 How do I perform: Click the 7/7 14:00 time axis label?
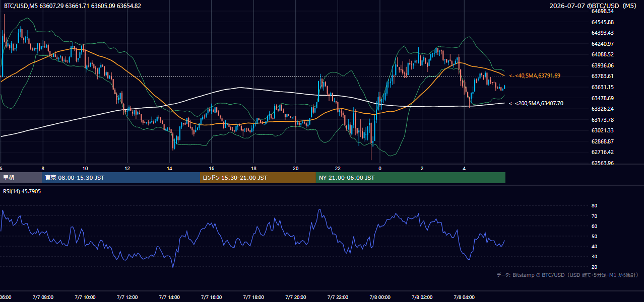pyautogui.click(x=169, y=297)
